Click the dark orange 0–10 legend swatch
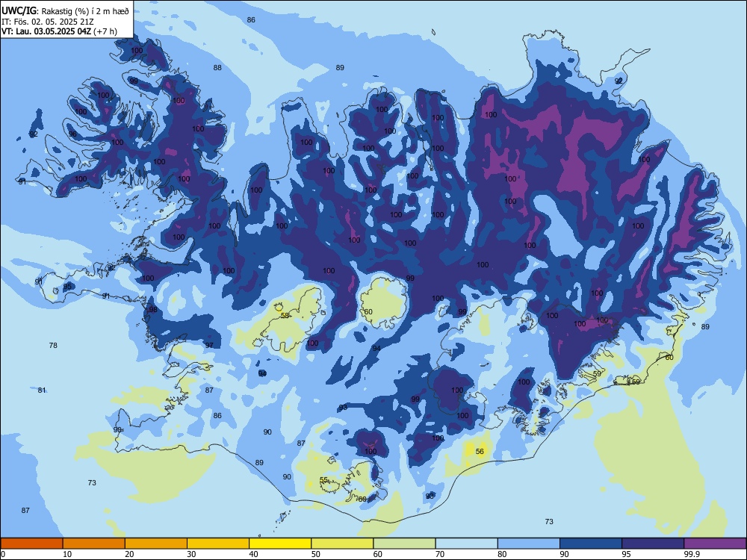747x560 pixels. coord(31,544)
